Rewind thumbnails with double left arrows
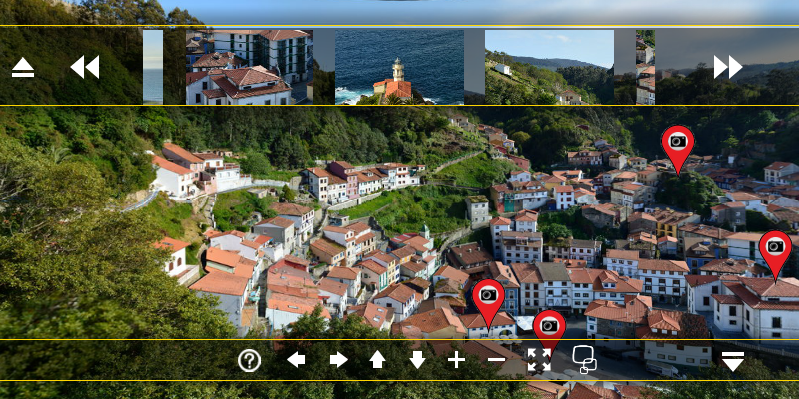 [85, 67]
